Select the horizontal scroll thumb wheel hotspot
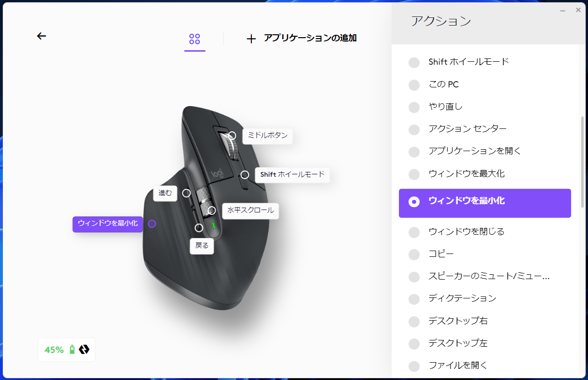The width and height of the screenshot is (588, 380). [212, 211]
